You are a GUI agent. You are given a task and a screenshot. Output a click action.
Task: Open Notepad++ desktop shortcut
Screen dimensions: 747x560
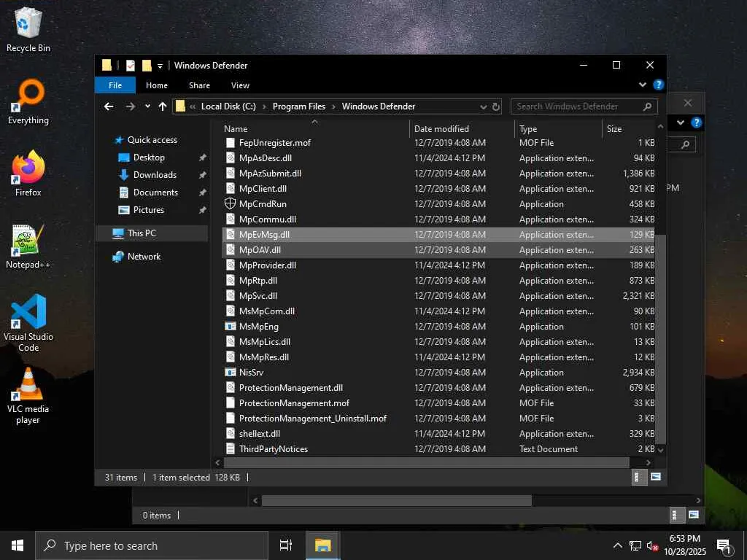coord(28,246)
